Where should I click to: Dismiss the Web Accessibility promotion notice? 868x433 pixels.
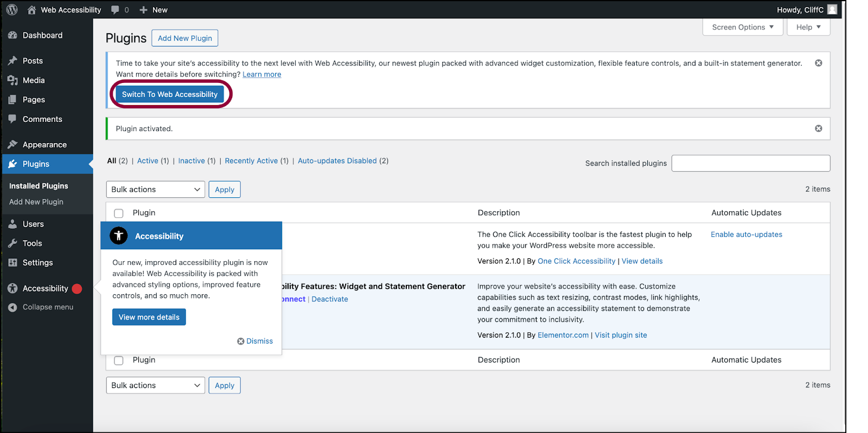coord(819,63)
